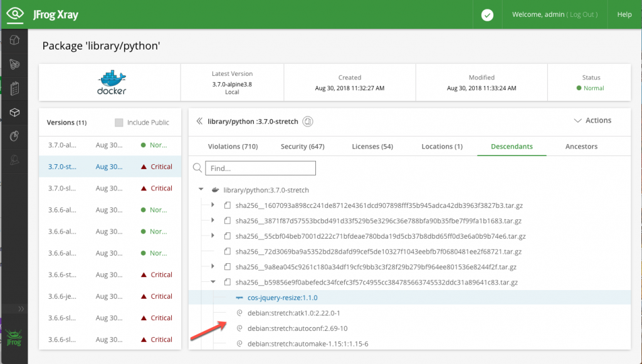Collapse the library/python:3.7.0-stretch root node
This screenshot has width=642, height=364.
[201, 189]
